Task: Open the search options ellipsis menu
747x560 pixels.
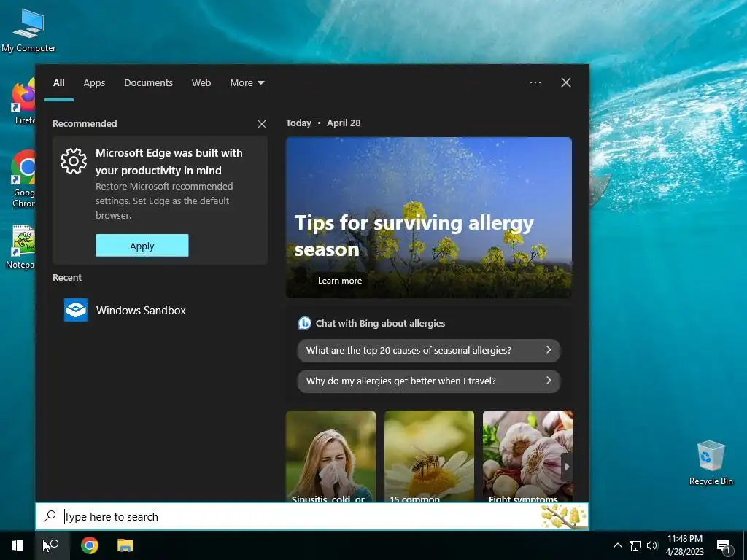Action: click(535, 82)
